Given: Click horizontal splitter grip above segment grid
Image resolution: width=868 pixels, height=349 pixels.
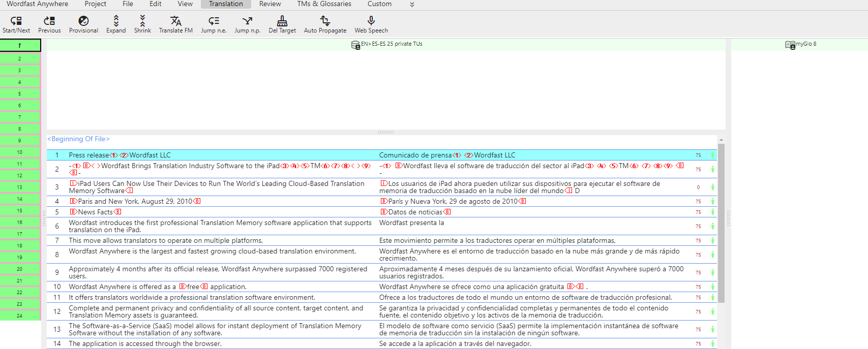Looking at the screenshot, I should [x=386, y=132].
